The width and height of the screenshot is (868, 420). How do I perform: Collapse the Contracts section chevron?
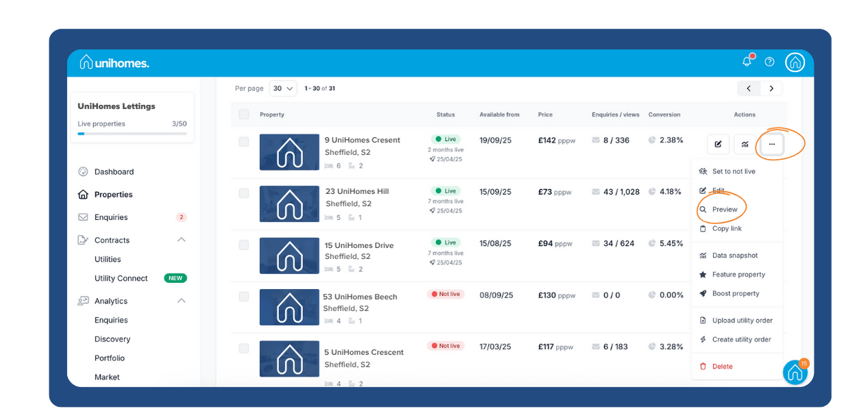tap(181, 240)
